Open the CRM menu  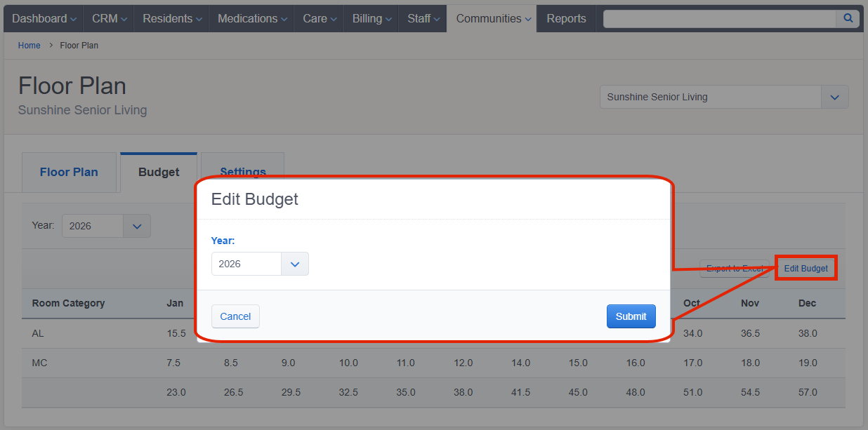109,19
